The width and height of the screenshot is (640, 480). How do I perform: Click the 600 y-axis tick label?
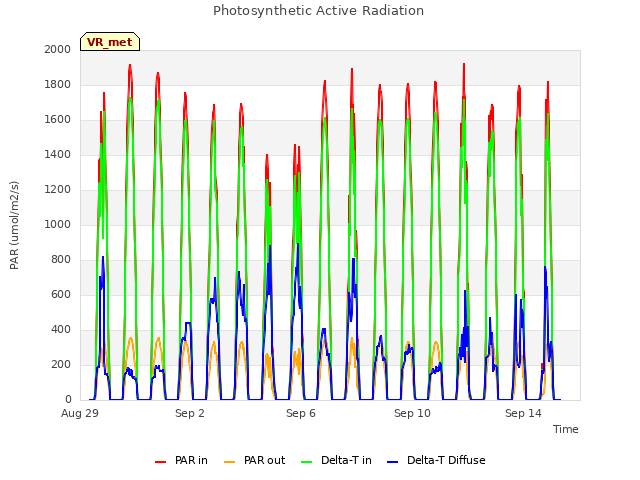61,295
